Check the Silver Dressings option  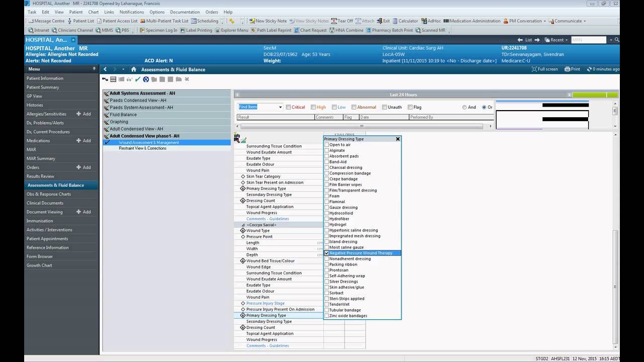(327, 282)
